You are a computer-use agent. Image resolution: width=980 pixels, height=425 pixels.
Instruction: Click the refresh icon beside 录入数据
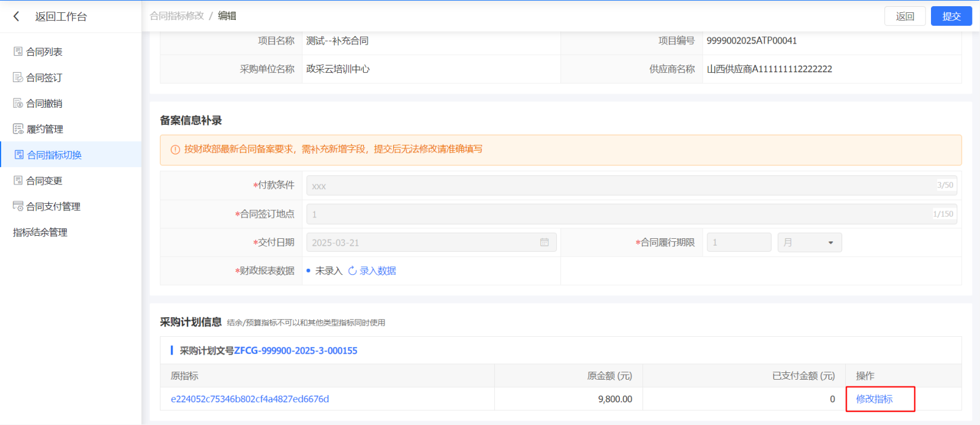click(352, 271)
